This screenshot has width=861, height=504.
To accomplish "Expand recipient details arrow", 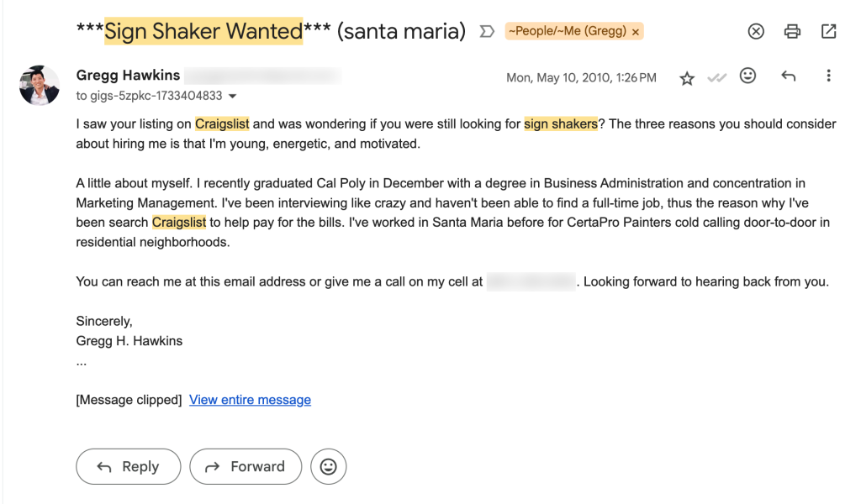I will [x=233, y=97].
